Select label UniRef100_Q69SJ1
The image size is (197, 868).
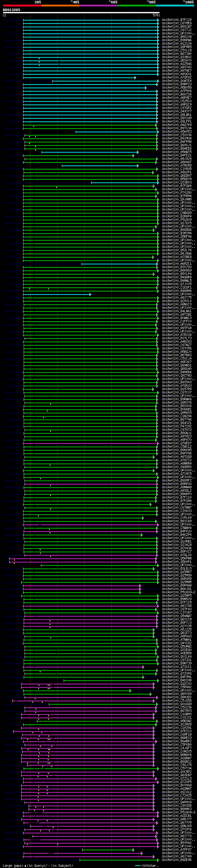[x=177, y=145]
